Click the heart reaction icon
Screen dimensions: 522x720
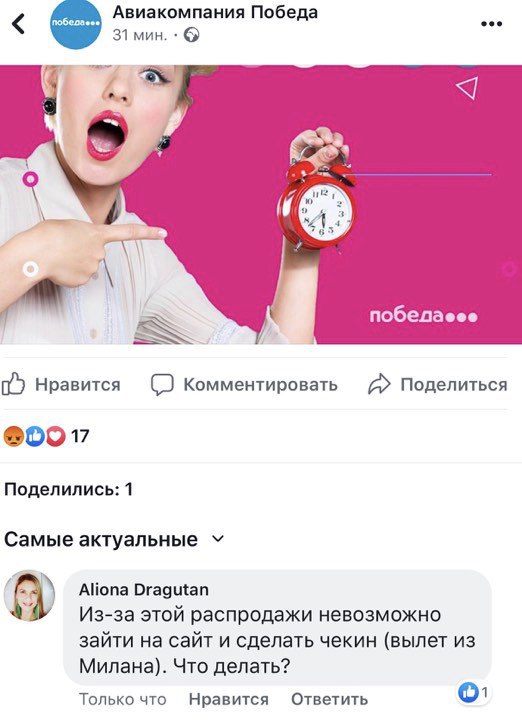56,436
